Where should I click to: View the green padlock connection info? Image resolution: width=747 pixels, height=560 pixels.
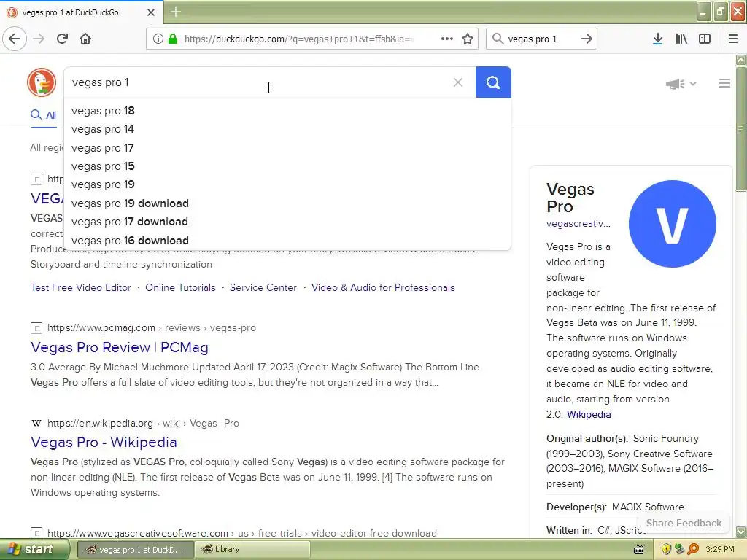(x=173, y=39)
